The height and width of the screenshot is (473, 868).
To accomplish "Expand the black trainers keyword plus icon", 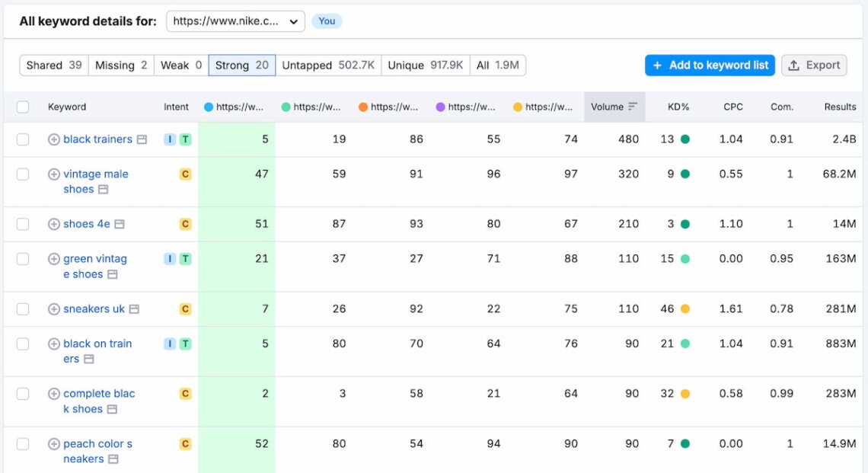I will [x=54, y=139].
